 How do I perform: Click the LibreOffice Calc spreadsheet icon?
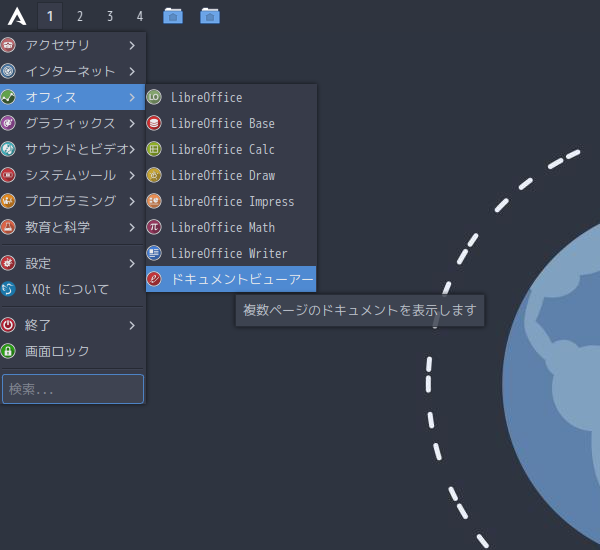pos(154,149)
